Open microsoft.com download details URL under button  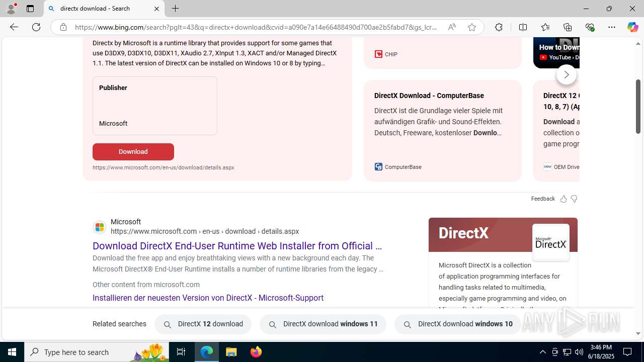pos(163,167)
